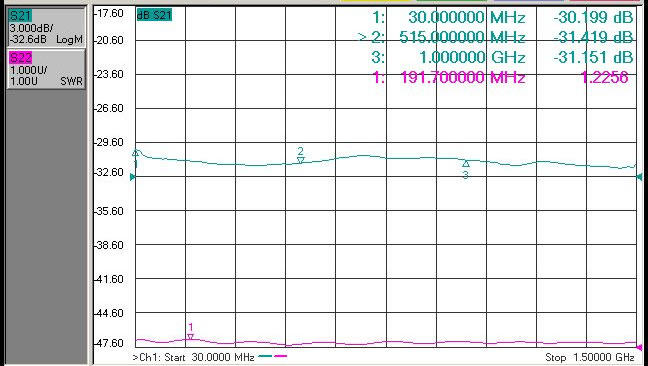Click the 'dB S21' trace title label
The height and width of the screenshot is (366, 648).
point(154,15)
